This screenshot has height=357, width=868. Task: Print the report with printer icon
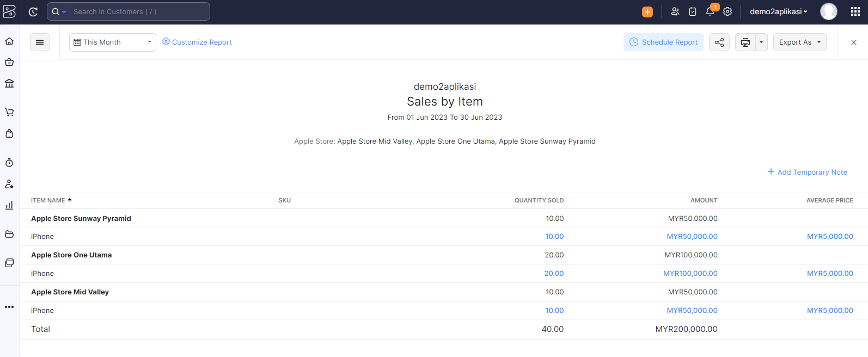pos(745,42)
